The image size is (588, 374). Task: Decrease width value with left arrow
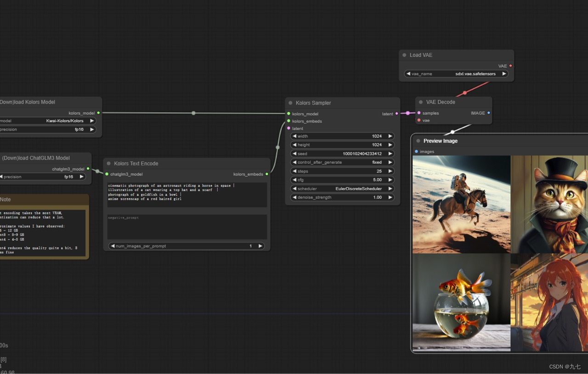(x=294, y=136)
